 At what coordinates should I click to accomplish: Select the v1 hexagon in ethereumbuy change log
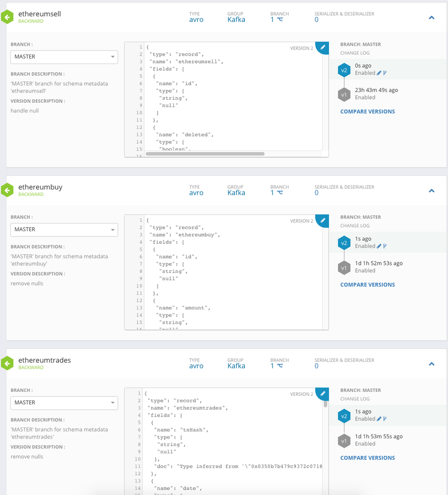tap(344, 268)
